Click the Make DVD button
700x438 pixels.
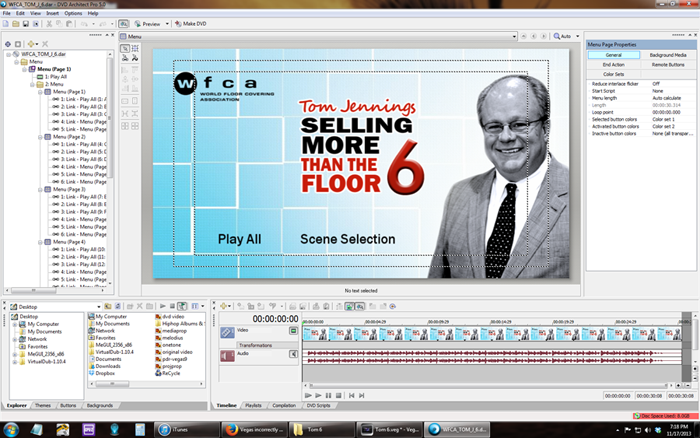(x=191, y=24)
